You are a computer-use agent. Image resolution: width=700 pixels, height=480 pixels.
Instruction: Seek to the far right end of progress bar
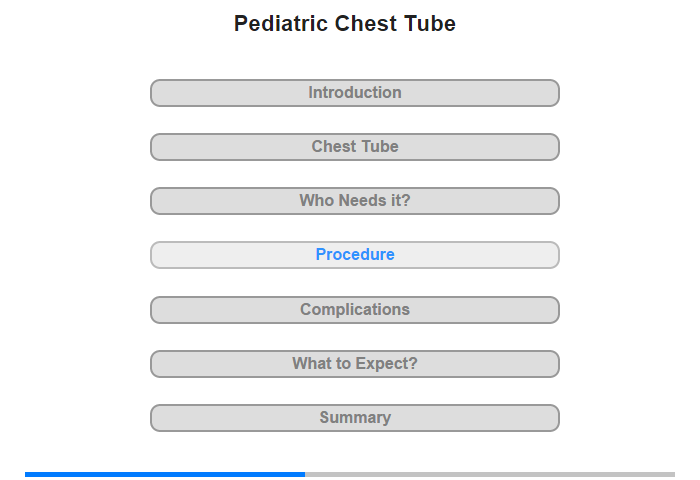[x=673, y=474]
